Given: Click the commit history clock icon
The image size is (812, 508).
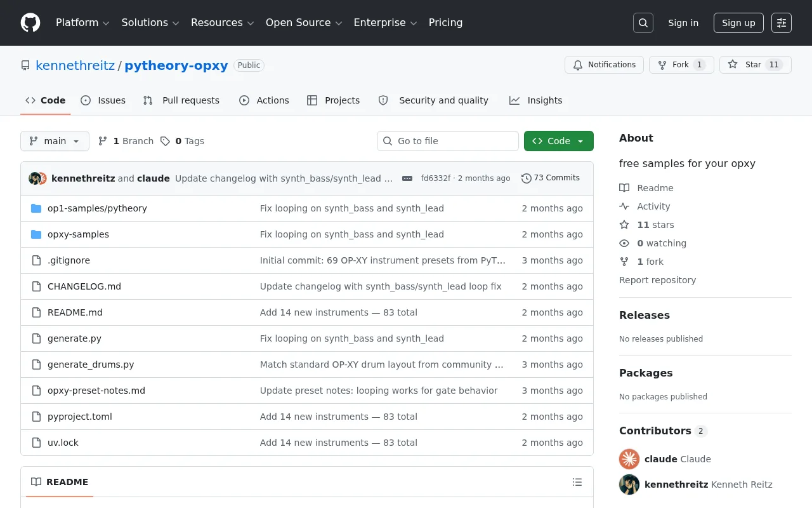Looking at the screenshot, I should [526, 178].
